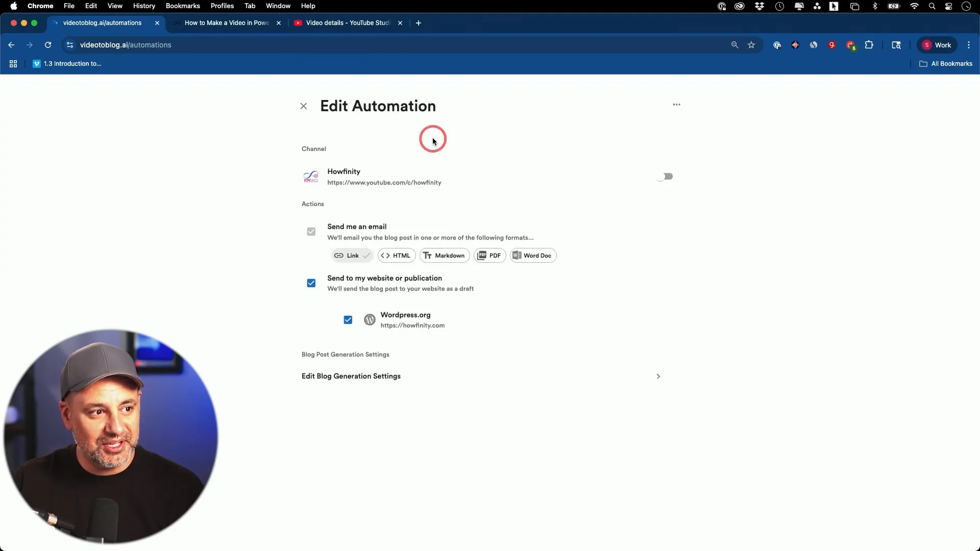Select the PDF email format chip

tap(490, 256)
